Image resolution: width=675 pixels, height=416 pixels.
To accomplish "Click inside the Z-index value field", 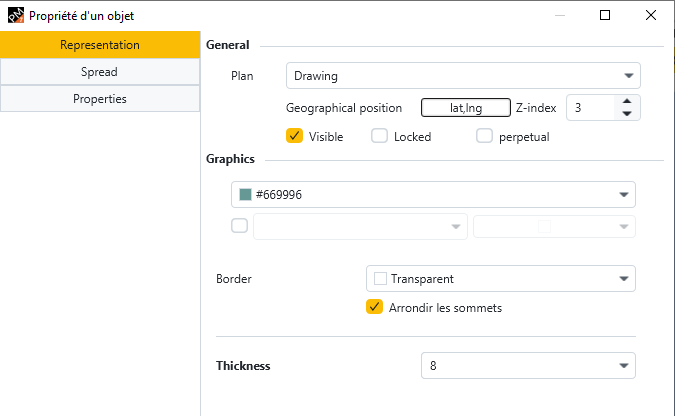I will click(x=590, y=108).
